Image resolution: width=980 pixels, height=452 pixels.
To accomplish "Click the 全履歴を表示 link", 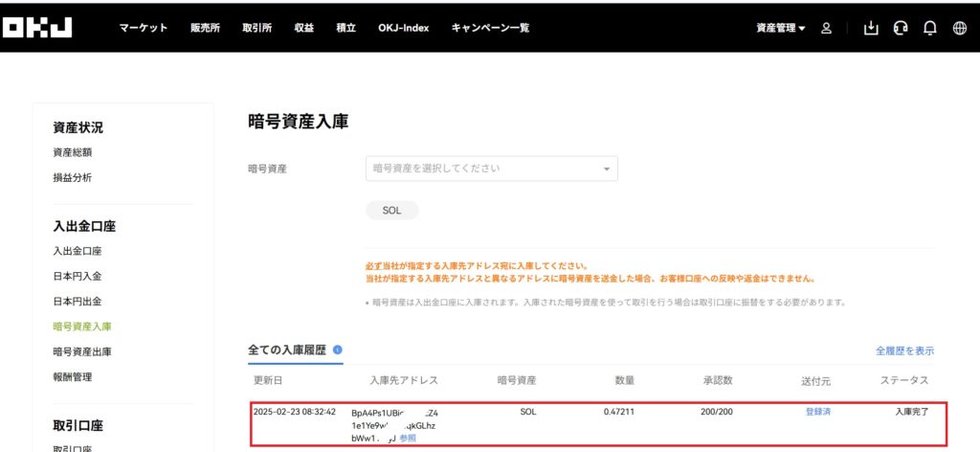I will (905, 350).
